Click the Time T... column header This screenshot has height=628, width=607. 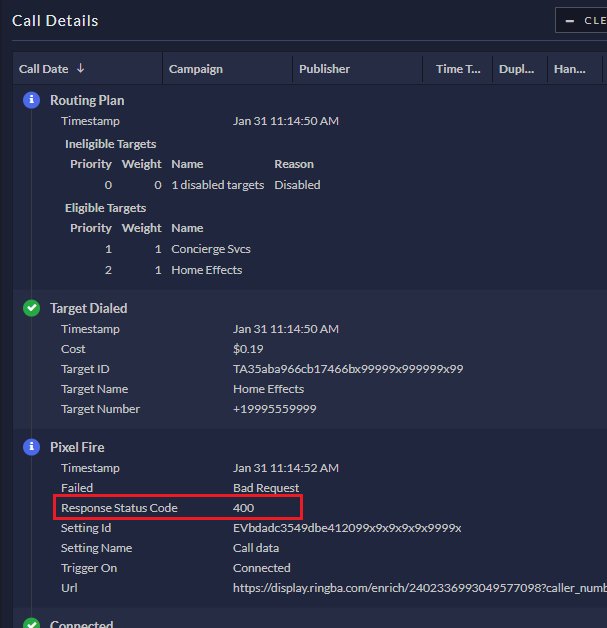[458, 69]
